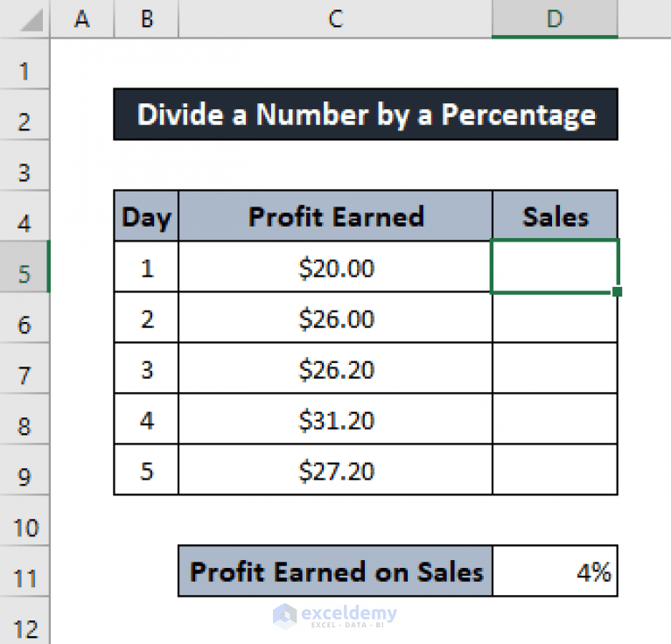Click the 'Day' header cell
Viewport: 671px width, 644px height.
(146, 215)
